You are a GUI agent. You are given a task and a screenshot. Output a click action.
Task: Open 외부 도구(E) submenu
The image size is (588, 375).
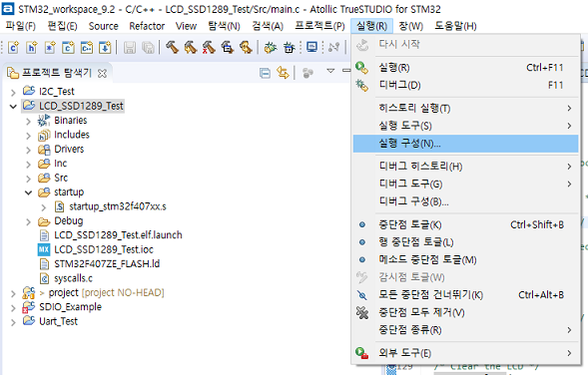(x=465, y=353)
